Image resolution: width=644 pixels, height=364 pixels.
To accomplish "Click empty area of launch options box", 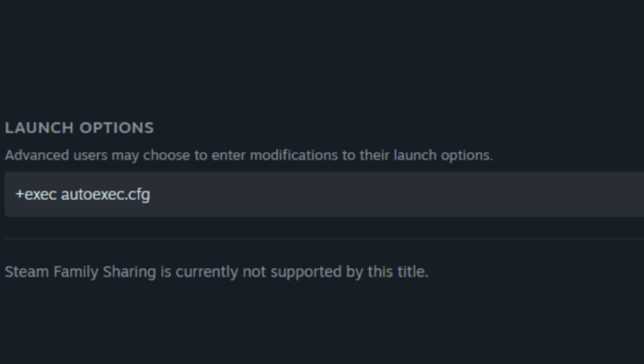I will 395,194.
